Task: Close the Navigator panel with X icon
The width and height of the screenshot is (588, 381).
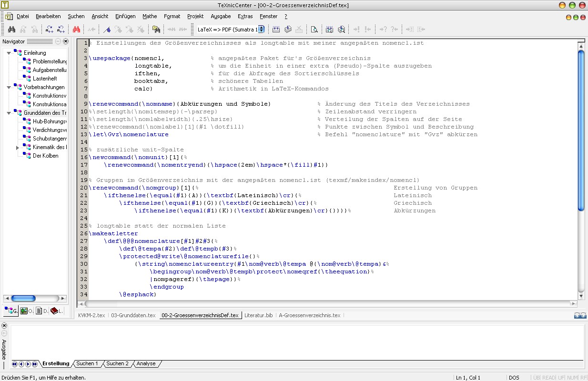Action: coord(66,41)
